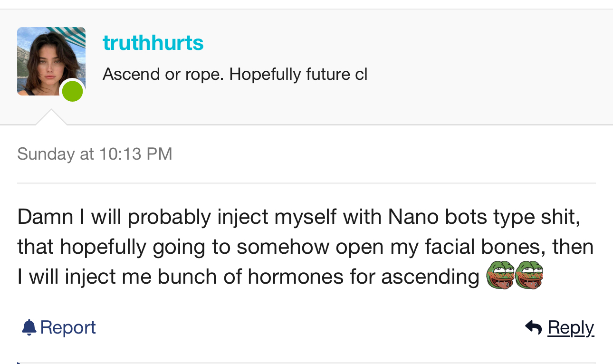
Task: Click the word 'hormones' in post body
Action: click(x=295, y=277)
